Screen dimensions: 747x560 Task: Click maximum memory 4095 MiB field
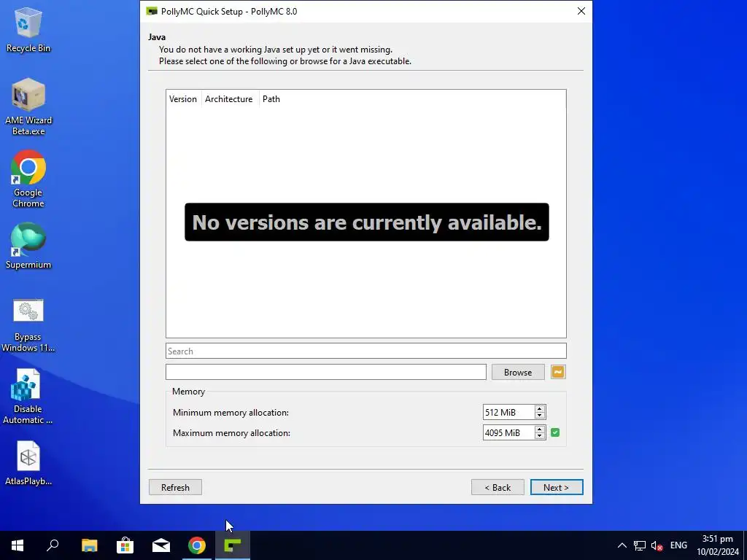tap(508, 433)
